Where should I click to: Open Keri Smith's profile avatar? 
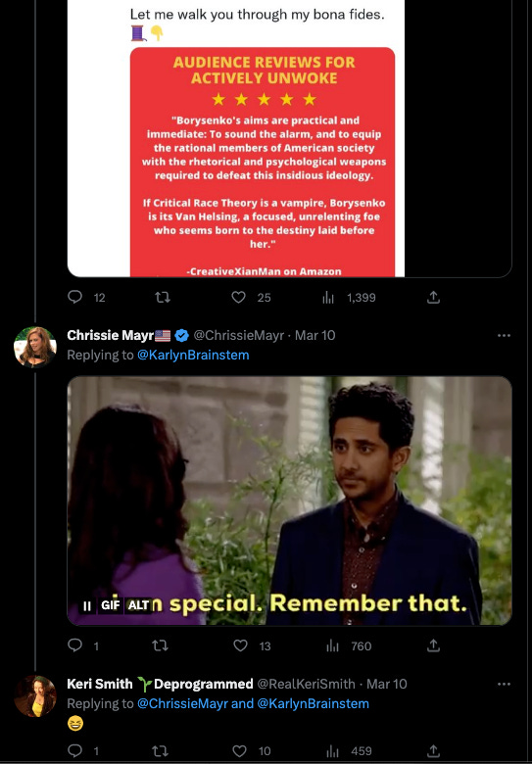(35, 695)
